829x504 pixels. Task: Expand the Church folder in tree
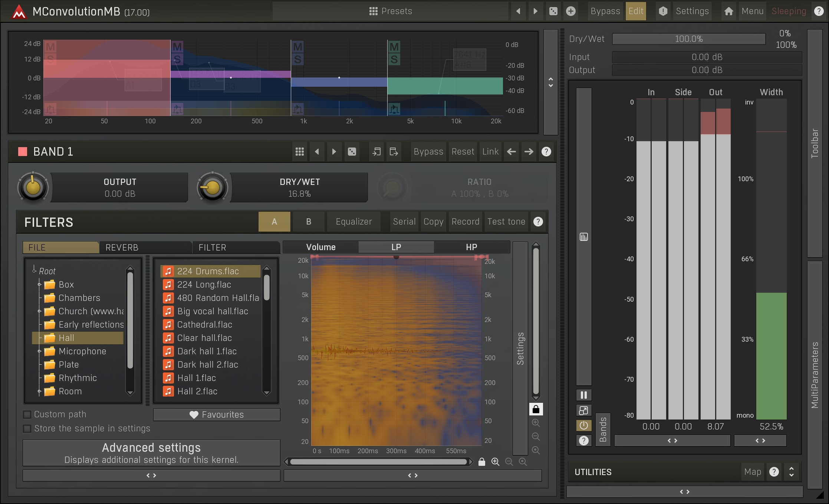coord(39,311)
